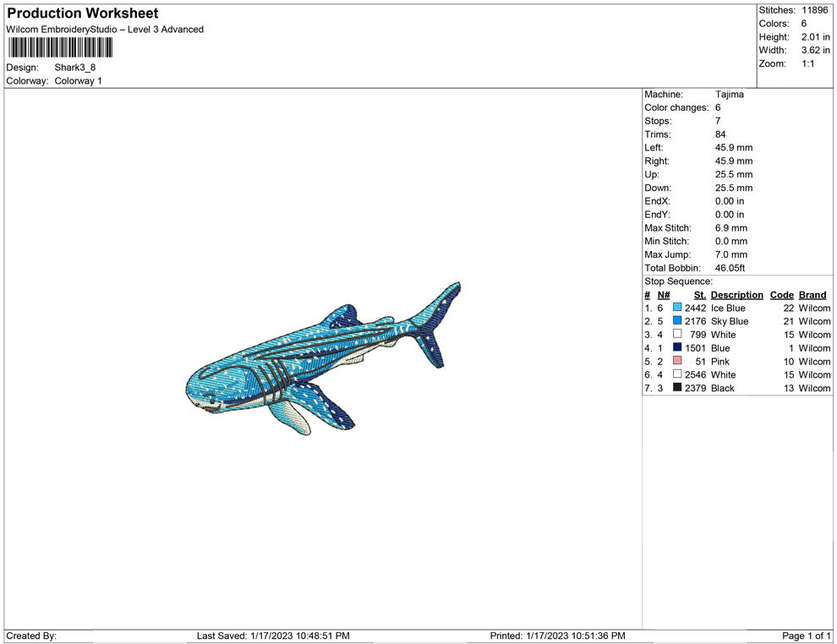This screenshot has width=837, height=644.
Task: Click the Ice Blue color swatch
Action: 677,308
